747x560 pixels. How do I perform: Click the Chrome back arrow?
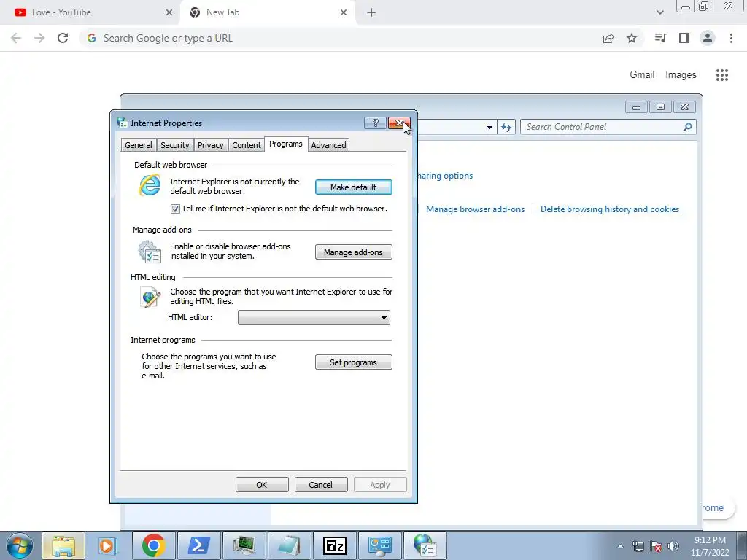[x=16, y=38]
